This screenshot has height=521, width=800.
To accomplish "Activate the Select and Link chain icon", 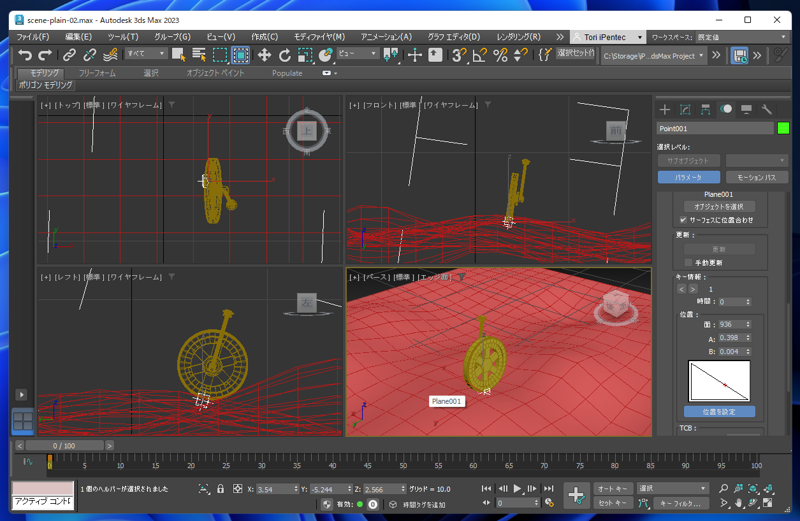I will [69, 55].
